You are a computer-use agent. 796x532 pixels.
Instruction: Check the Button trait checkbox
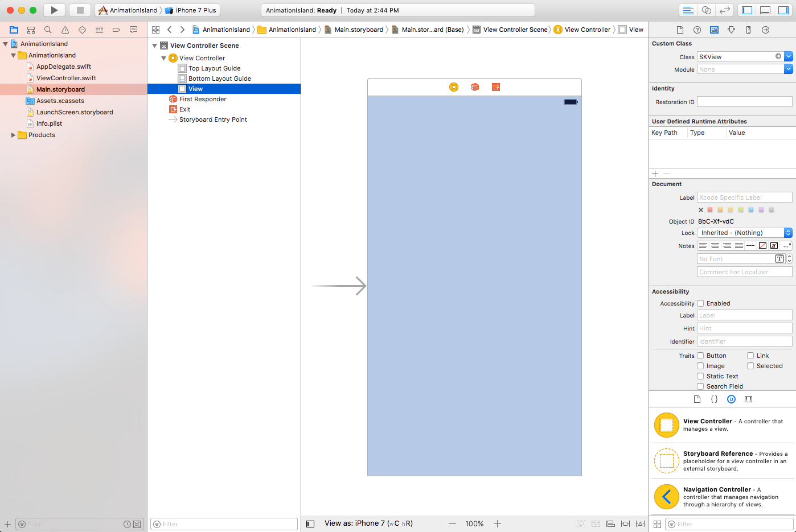click(x=700, y=356)
